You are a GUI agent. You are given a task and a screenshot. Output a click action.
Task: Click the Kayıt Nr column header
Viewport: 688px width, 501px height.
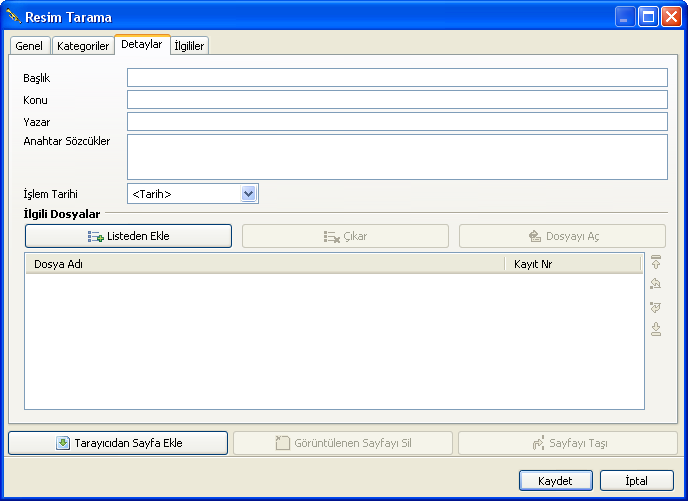[x=573, y=264]
